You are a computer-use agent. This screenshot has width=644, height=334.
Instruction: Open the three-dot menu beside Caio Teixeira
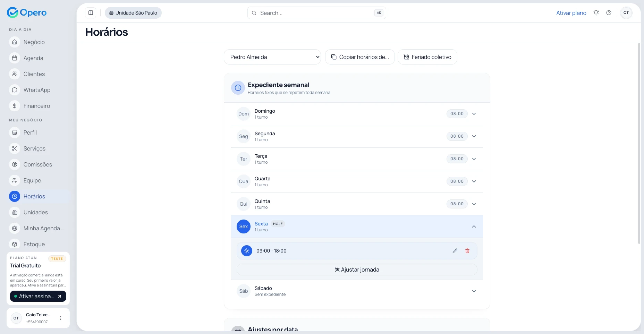point(61,318)
